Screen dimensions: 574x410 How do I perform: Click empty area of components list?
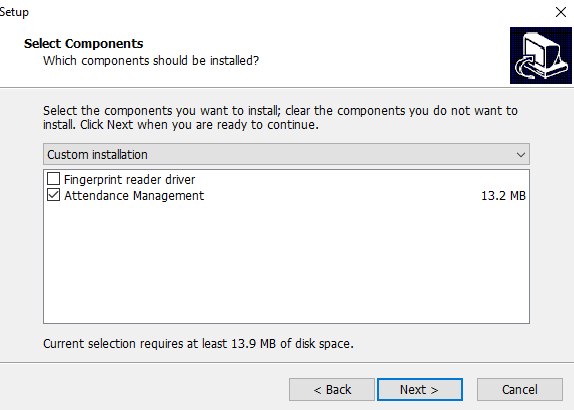[x=286, y=264]
